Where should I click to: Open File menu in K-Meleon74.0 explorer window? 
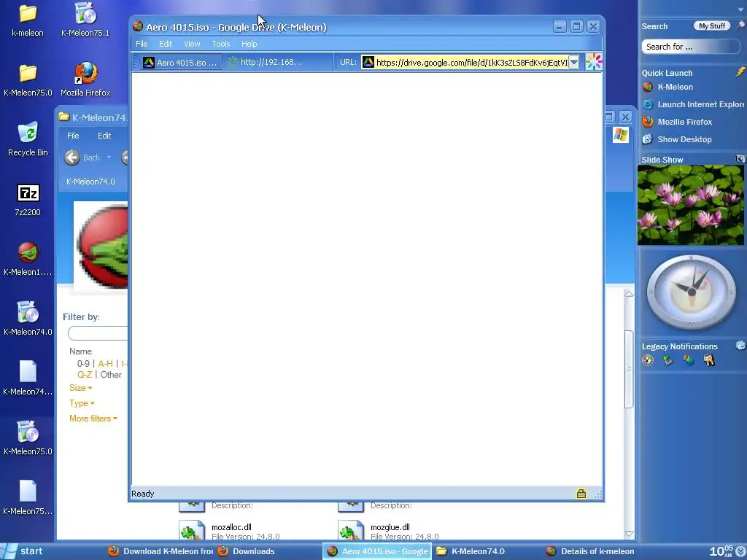tap(73, 136)
